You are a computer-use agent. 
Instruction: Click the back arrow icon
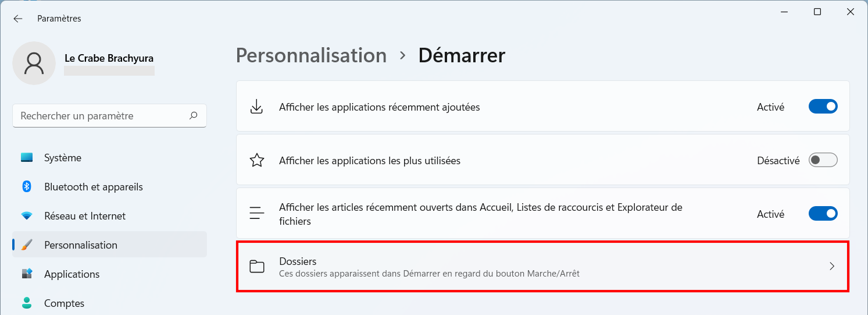[x=18, y=19]
